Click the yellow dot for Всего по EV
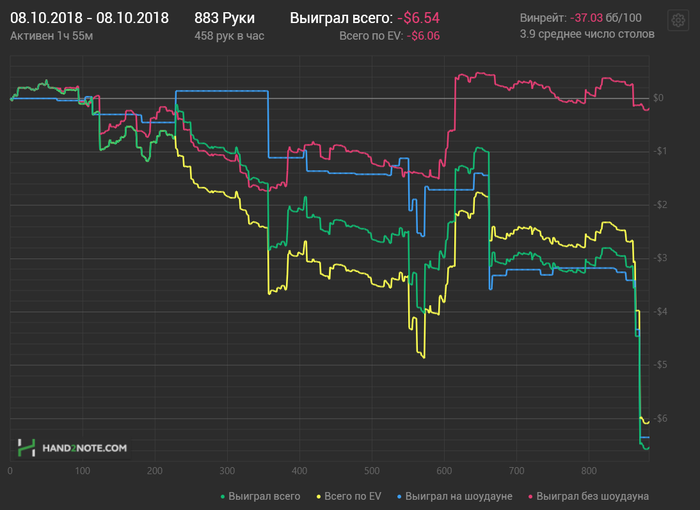This screenshot has height=510, width=700. [318, 495]
